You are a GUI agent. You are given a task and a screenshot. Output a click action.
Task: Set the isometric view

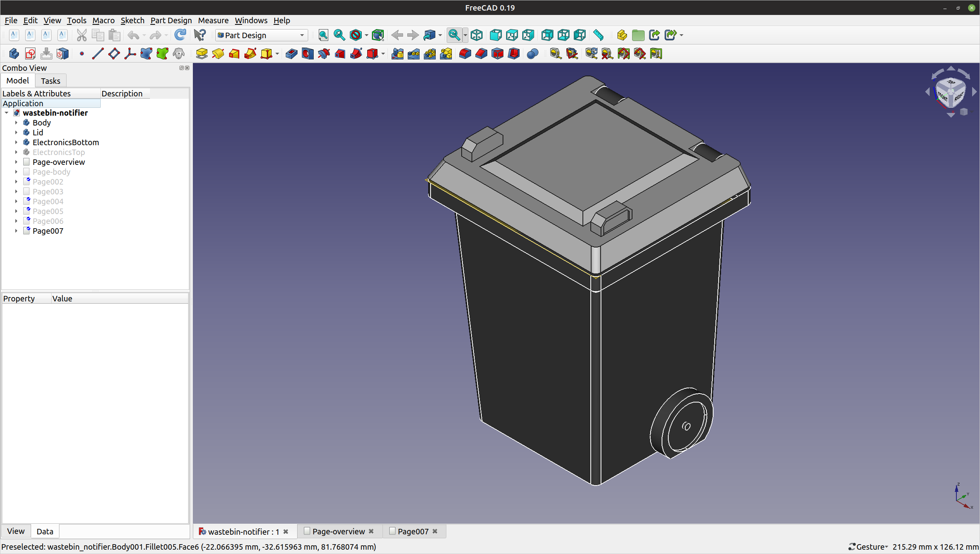[x=477, y=35]
